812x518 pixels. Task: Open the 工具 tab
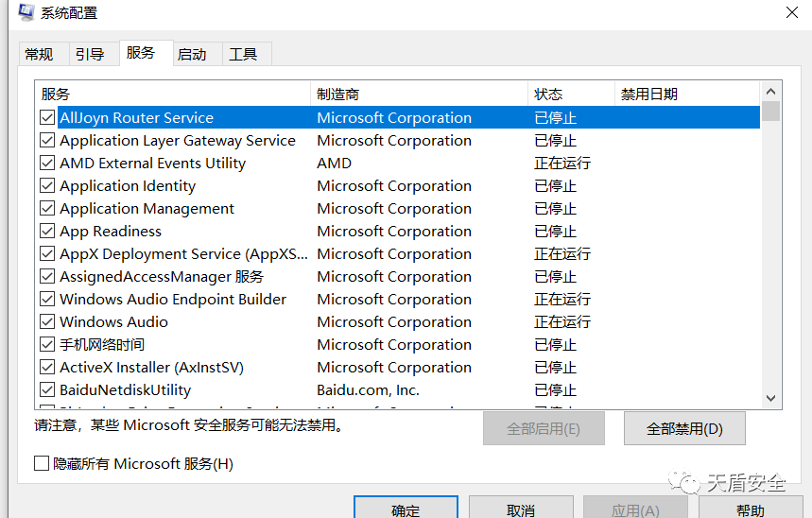243,55
